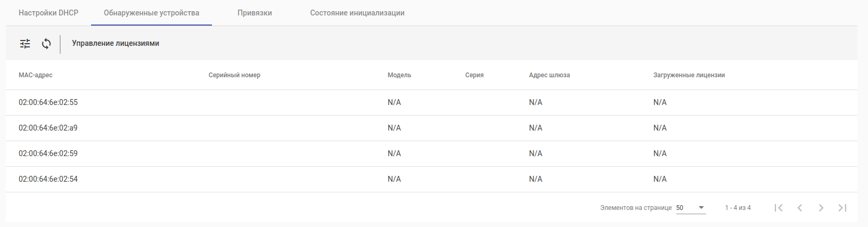Select the row with MAC 02:00:64:6e:02:a9

(48, 128)
